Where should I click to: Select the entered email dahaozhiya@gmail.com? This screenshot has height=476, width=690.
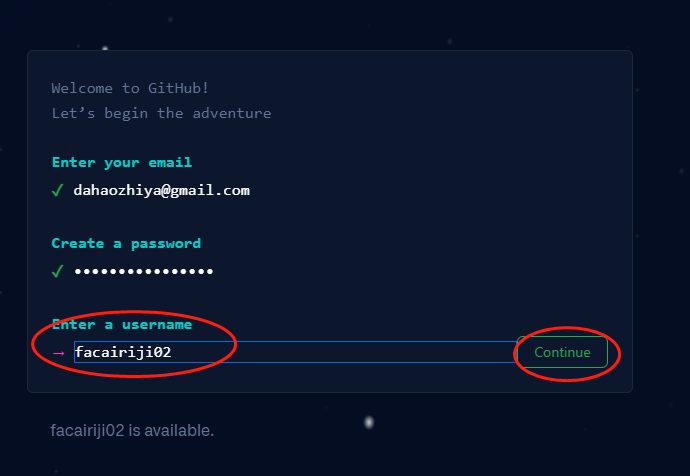[x=161, y=190]
